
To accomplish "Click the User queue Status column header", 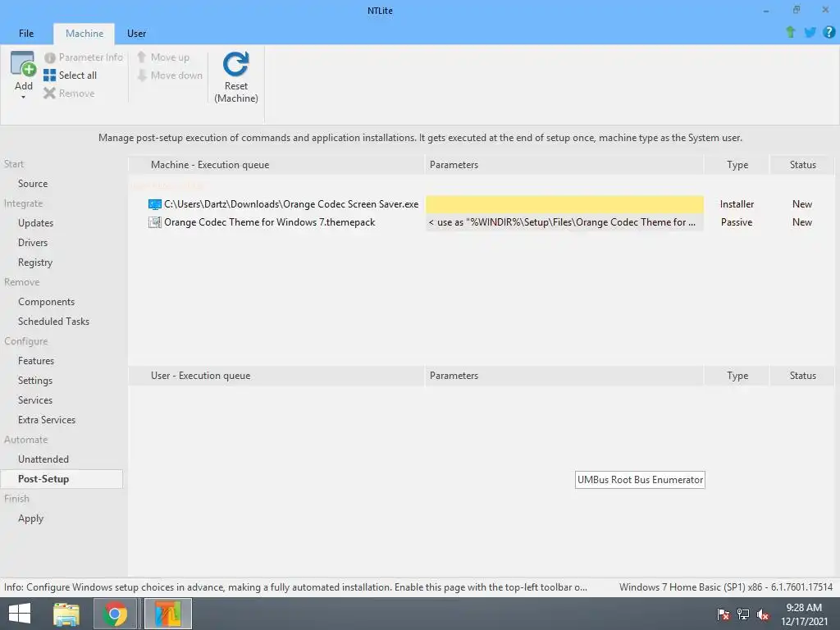I will pos(802,376).
